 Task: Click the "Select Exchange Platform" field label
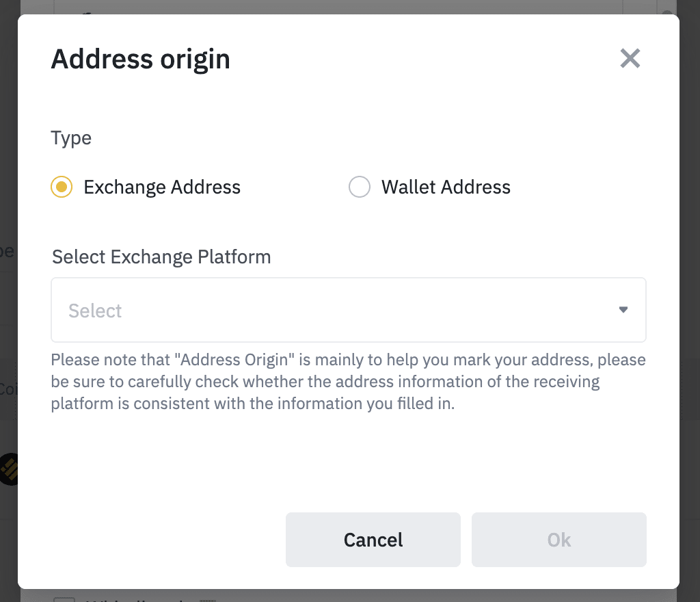[161, 257]
